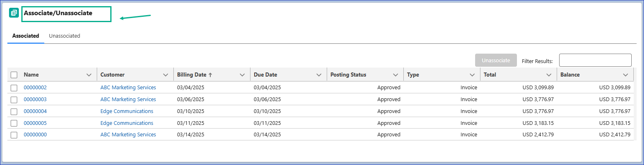Select the checkbox for invoice 00000004

14,112
